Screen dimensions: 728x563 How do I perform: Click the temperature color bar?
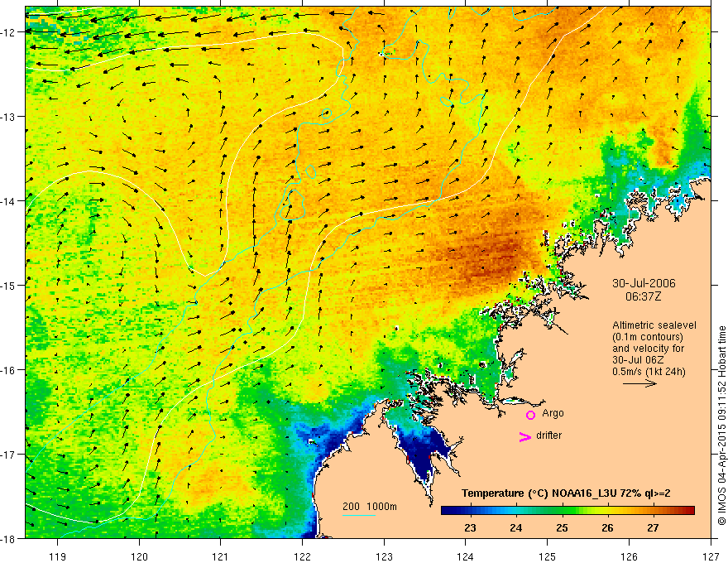pyautogui.click(x=568, y=510)
